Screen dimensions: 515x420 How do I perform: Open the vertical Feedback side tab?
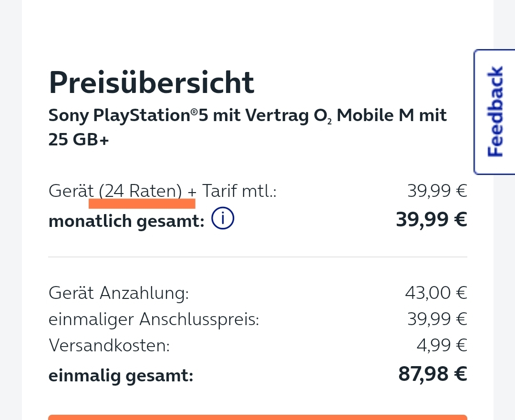[x=494, y=112]
